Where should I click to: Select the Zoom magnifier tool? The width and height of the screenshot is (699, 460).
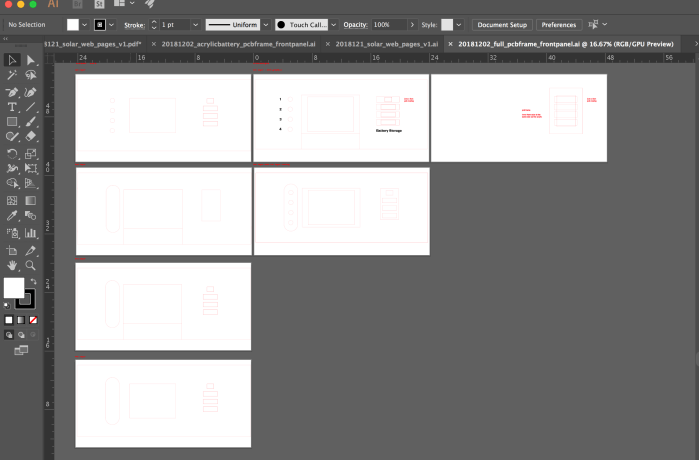(x=31, y=266)
